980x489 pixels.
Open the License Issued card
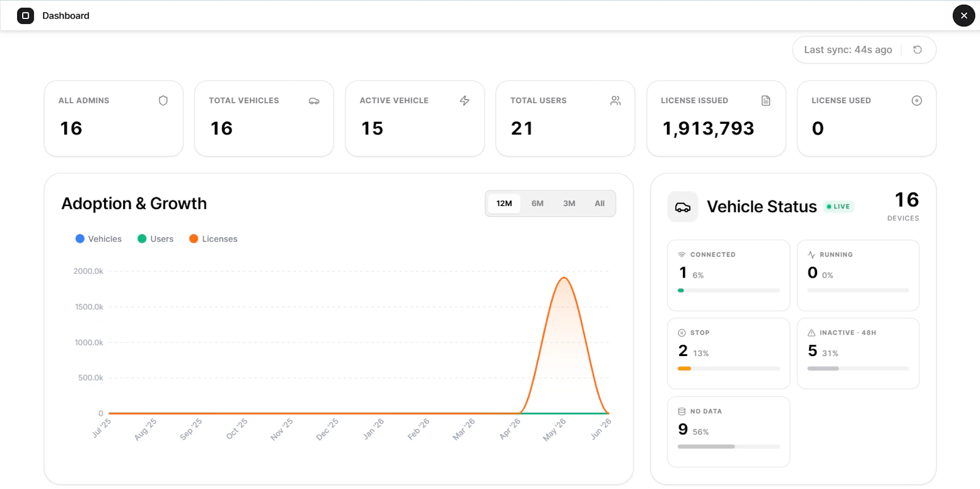click(716, 118)
